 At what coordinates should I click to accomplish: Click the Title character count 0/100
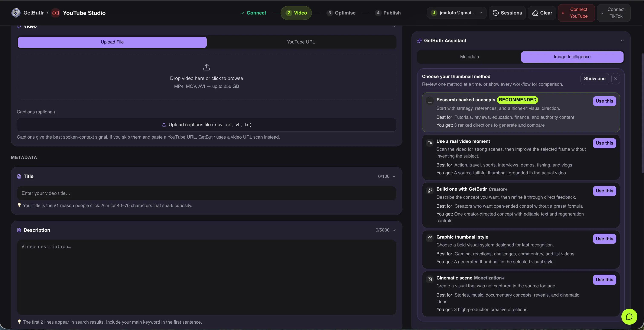click(384, 177)
